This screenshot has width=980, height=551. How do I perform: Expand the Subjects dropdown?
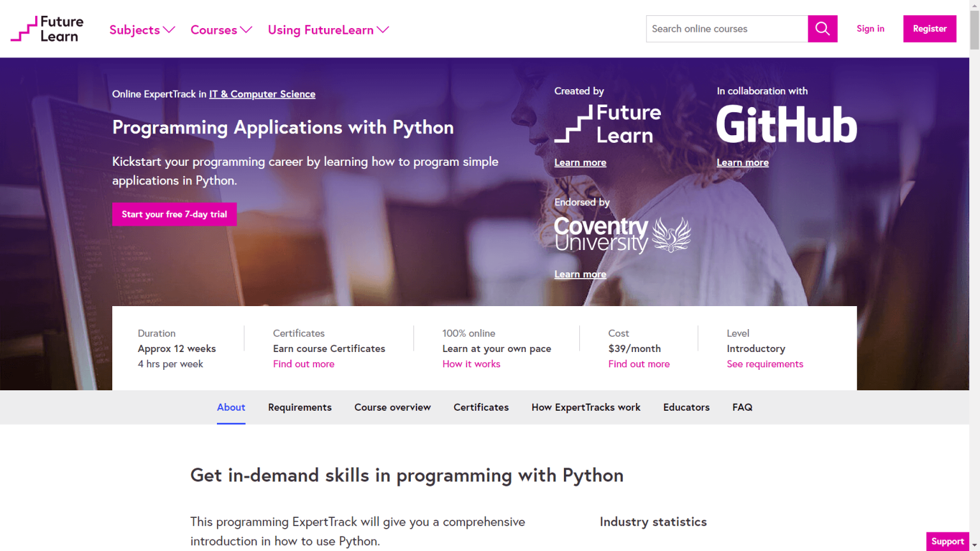pyautogui.click(x=142, y=29)
